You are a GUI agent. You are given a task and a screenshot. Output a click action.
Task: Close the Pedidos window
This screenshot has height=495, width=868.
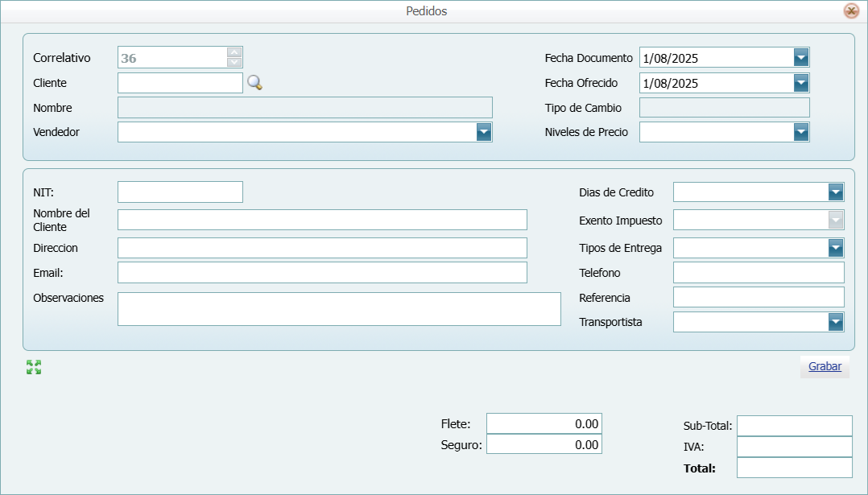pyautogui.click(x=851, y=11)
